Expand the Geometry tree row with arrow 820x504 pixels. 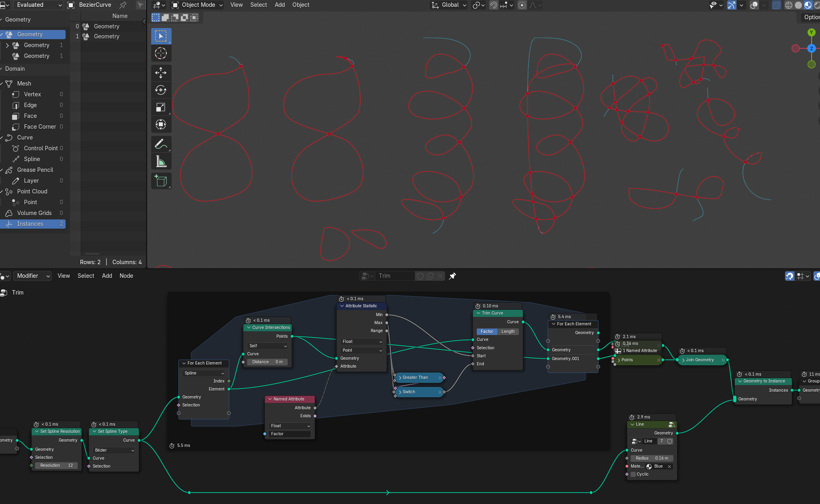pos(7,45)
